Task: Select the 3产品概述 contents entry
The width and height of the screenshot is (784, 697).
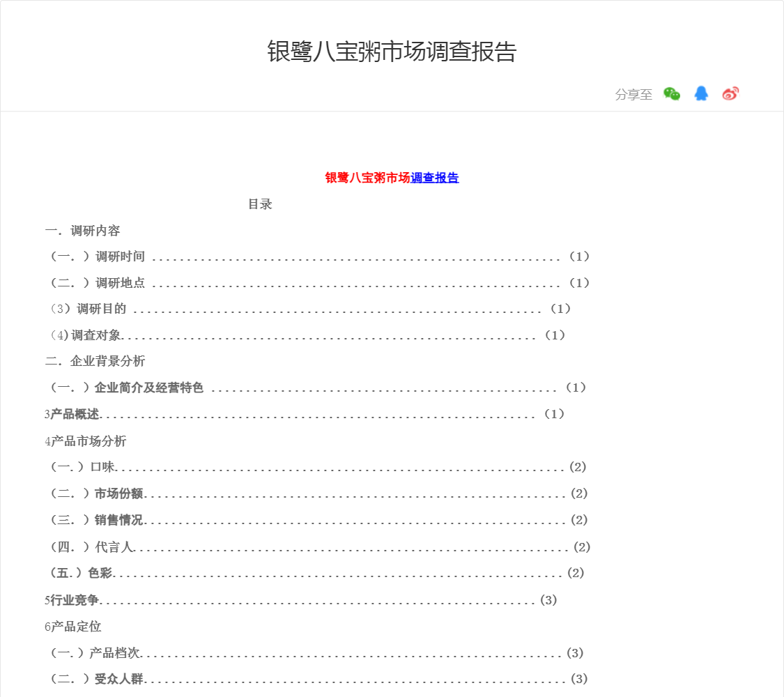Action: pyautogui.click(x=305, y=414)
